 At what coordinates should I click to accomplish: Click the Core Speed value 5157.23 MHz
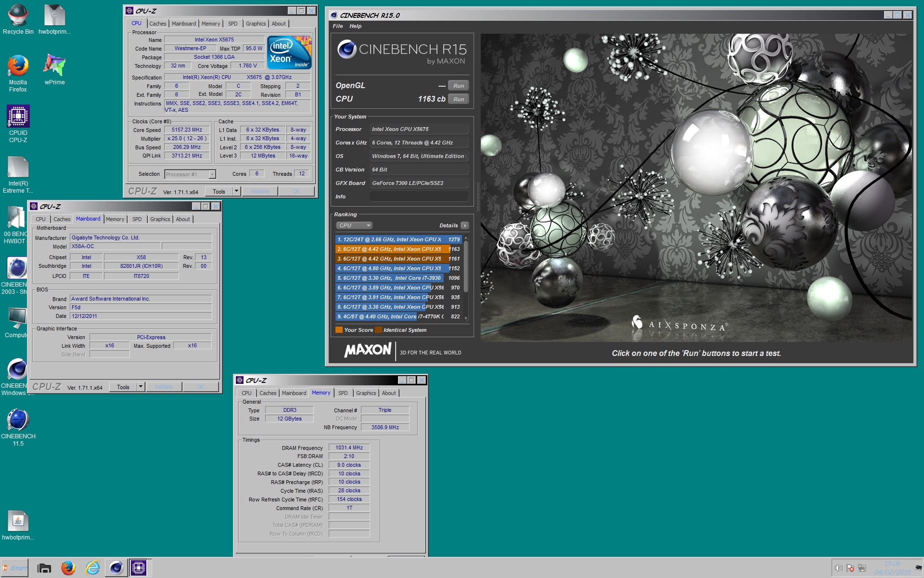(x=187, y=130)
